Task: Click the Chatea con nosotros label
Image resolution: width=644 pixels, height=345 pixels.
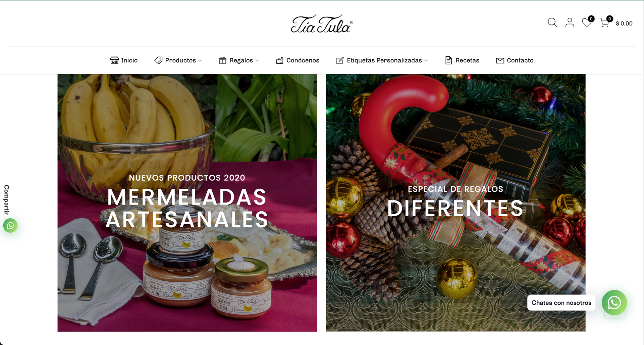Action: (561, 303)
